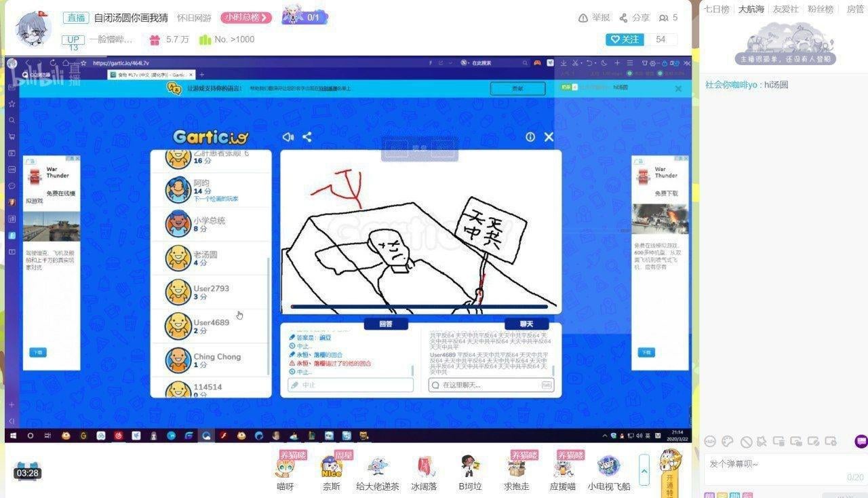Send the 应援喵 gift
Screen dimensions: 868x498
pos(562,471)
